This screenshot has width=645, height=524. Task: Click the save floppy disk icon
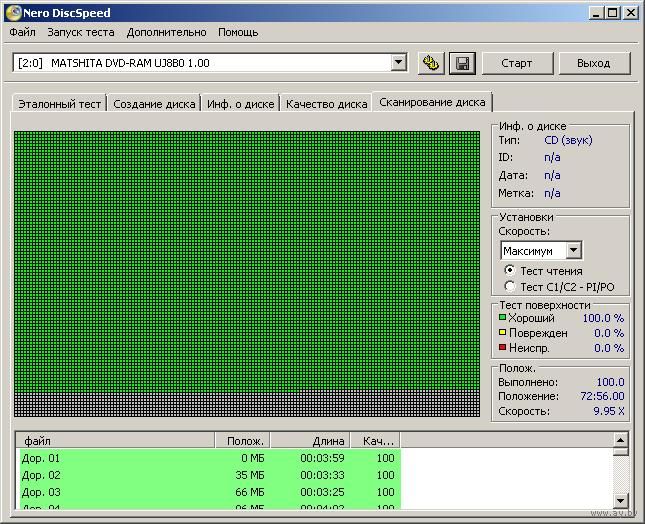[x=462, y=63]
